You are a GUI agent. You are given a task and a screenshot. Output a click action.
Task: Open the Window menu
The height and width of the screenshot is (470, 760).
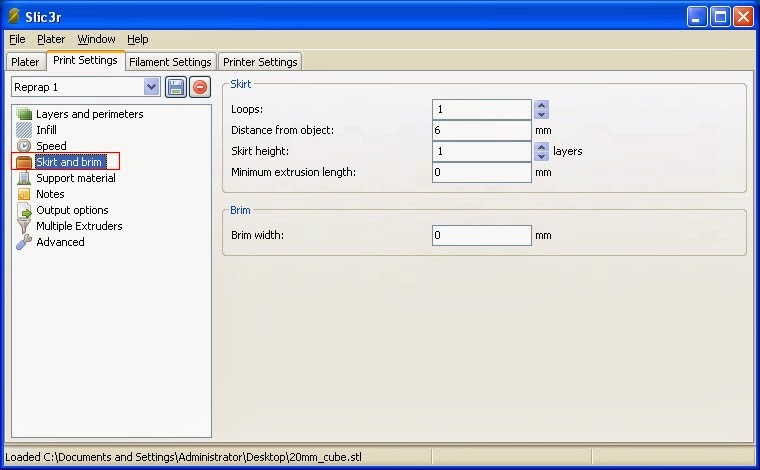[x=96, y=39]
